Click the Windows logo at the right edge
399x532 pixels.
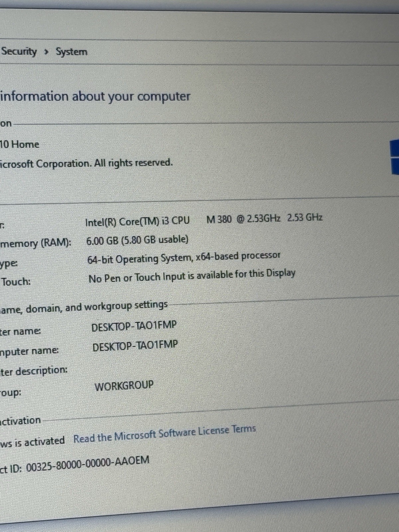pyautogui.click(x=394, y=157)
